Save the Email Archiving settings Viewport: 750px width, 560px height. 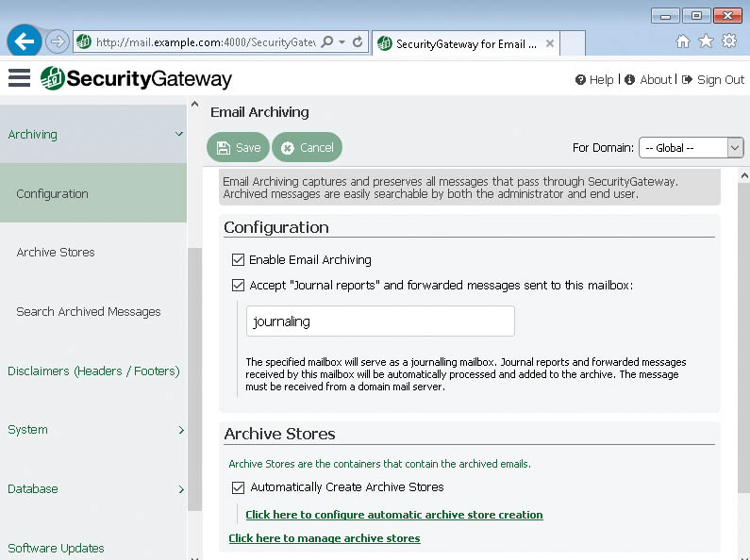point(238,147)
